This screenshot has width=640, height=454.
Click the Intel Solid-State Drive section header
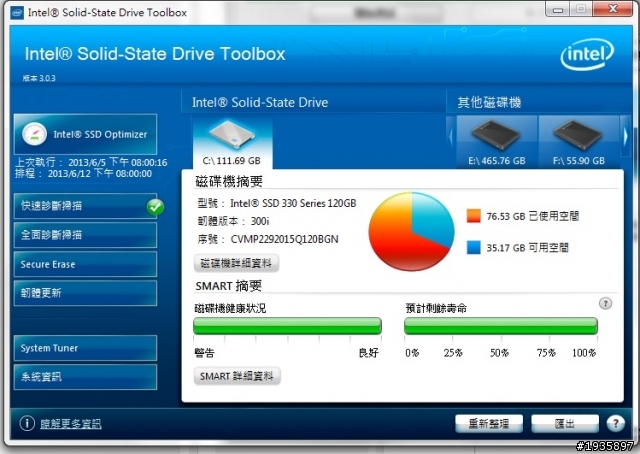click(x=260, y=102)
